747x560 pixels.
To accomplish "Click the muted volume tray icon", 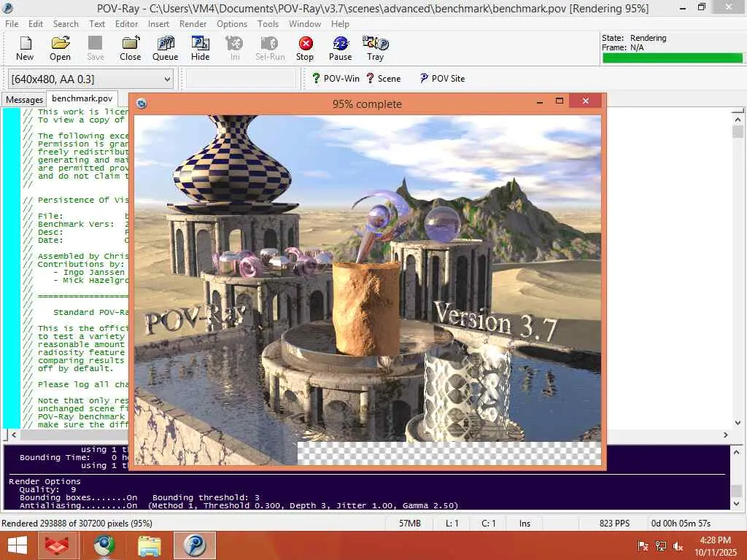I will tap(678, 546).
